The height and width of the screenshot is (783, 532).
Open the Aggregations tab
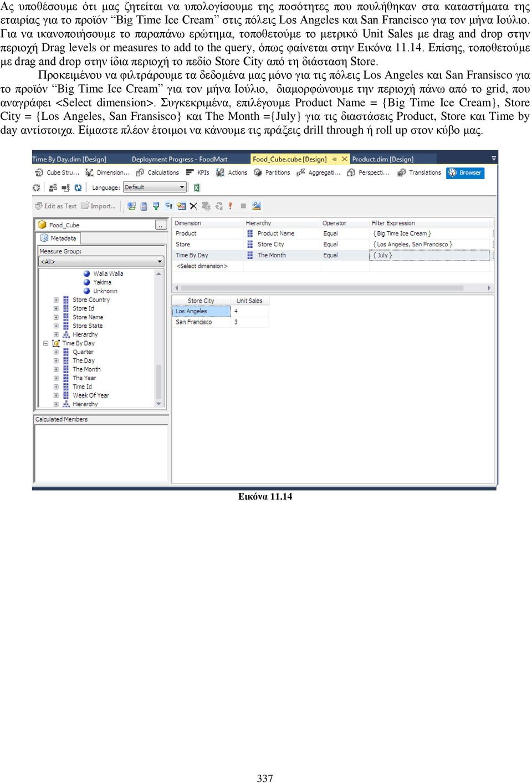pyautogui.click(x=319, y=172)
